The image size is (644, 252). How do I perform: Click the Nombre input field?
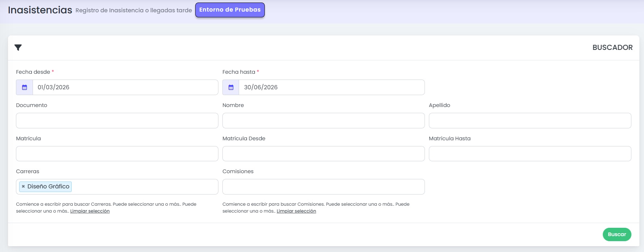point(323,120)
